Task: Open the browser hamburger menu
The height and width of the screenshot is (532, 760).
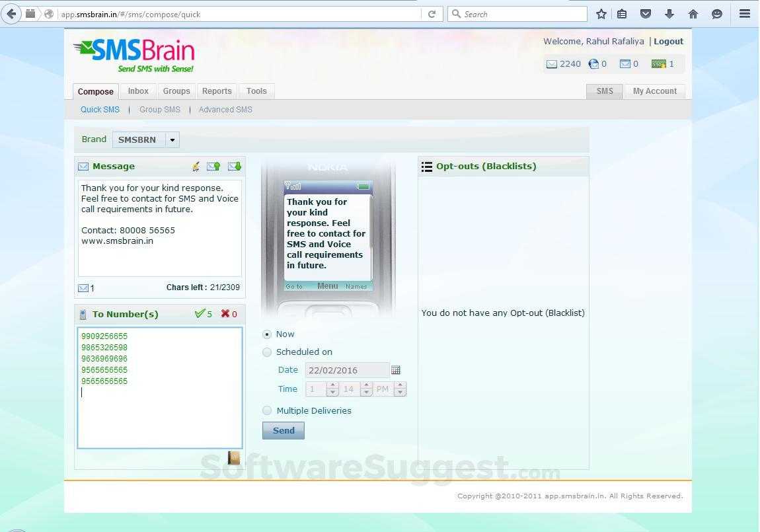Action: (x=745, y=14)
